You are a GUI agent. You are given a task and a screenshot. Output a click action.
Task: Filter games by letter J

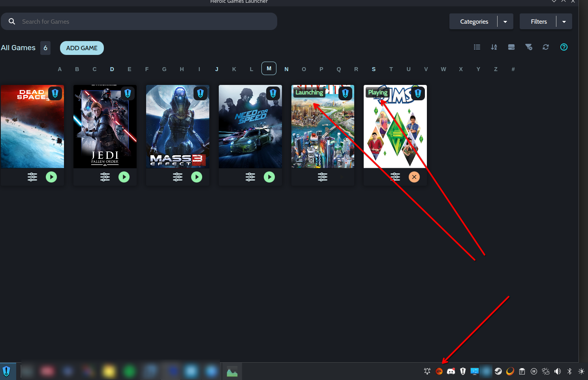pyautogui.click(x=217, y=69)
